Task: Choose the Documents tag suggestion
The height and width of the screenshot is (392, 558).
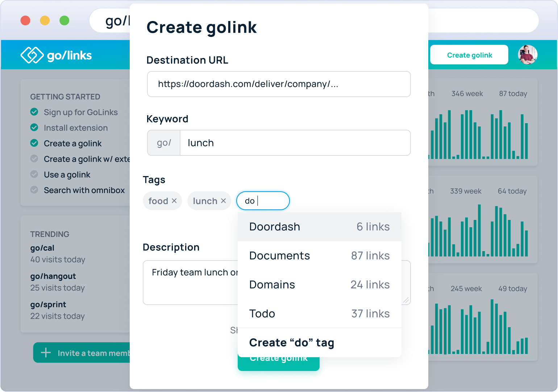Action: point(319,256)
